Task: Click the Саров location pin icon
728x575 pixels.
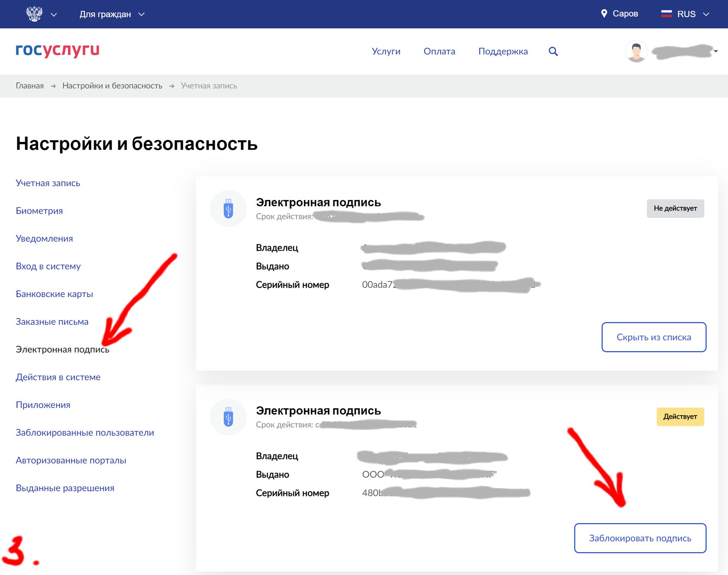Action: pyautogui.click(x=604, y=14)
